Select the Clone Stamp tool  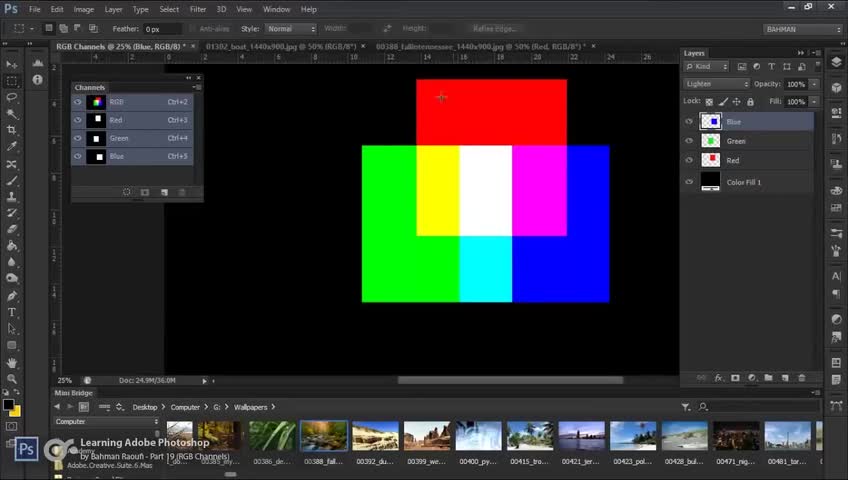point(11,197)
